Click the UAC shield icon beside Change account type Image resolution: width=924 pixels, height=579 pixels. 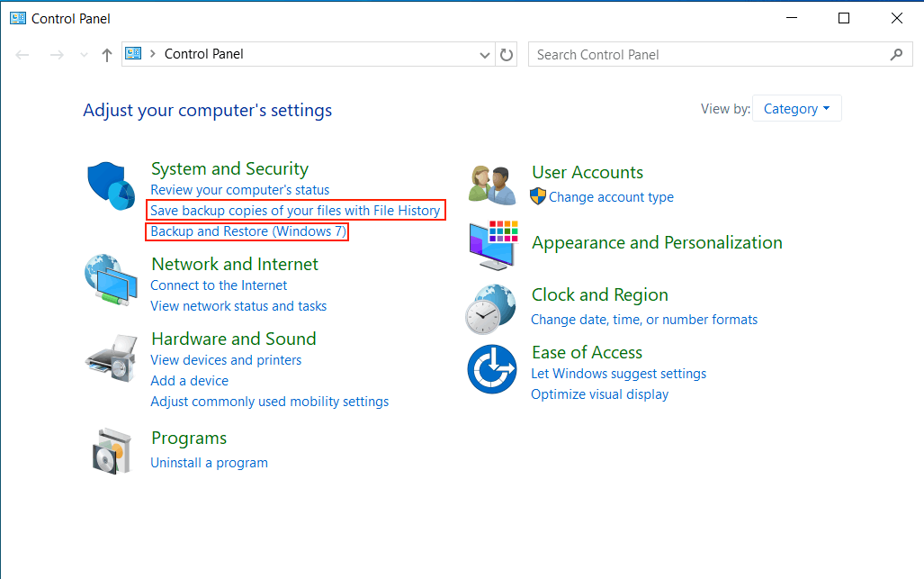(x=538, y=196)
